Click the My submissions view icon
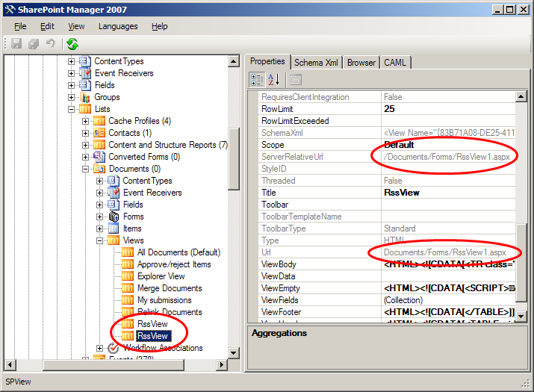 [x=128, y=300]
